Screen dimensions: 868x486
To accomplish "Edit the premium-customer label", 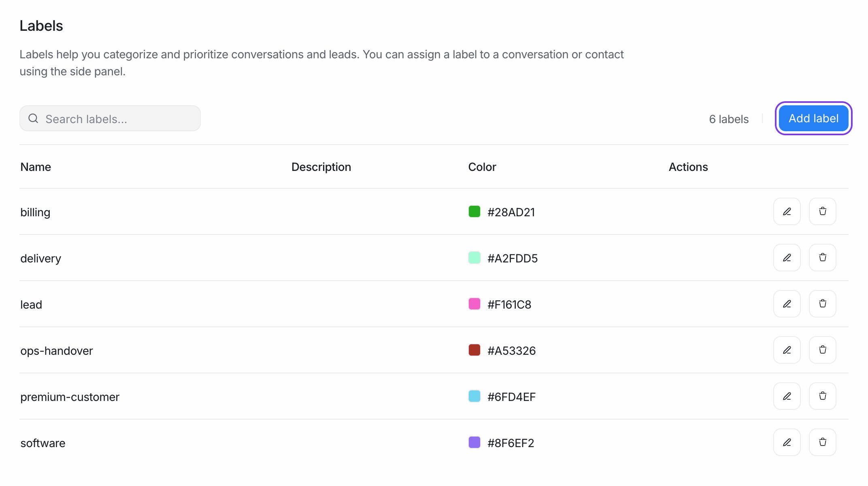I will click(x=787, y=396).
